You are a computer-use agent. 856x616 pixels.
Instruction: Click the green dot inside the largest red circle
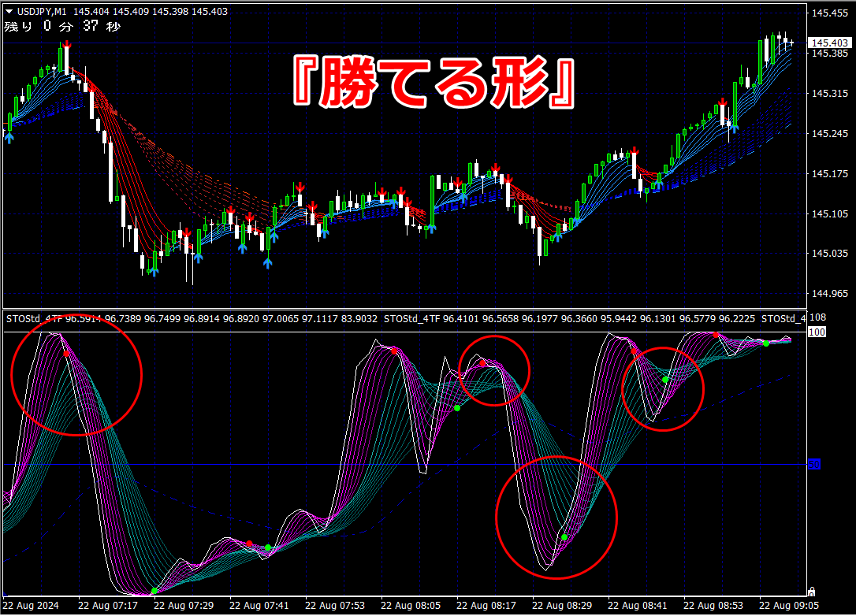[x=564, y=537]
